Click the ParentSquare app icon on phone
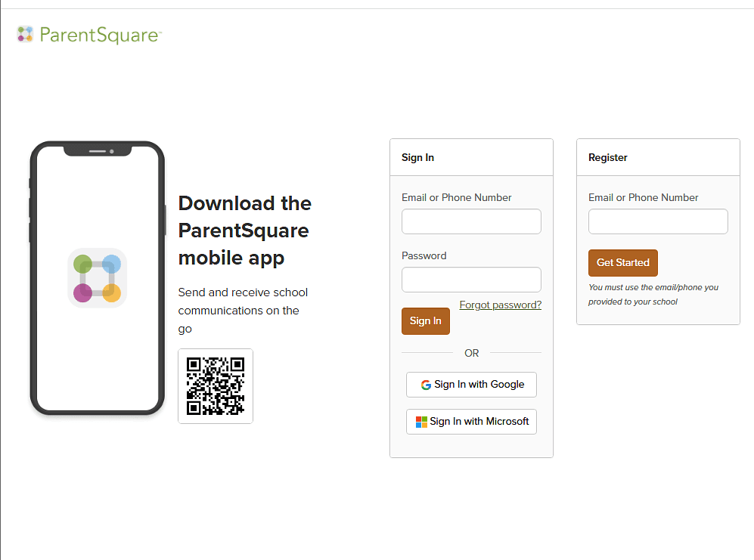 [97, 278]
